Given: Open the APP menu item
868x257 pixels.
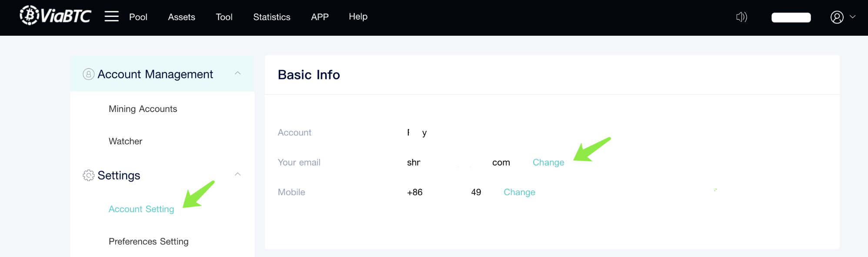Looking at the screenshot, I should pyautogui.click(x=320, y=17).
